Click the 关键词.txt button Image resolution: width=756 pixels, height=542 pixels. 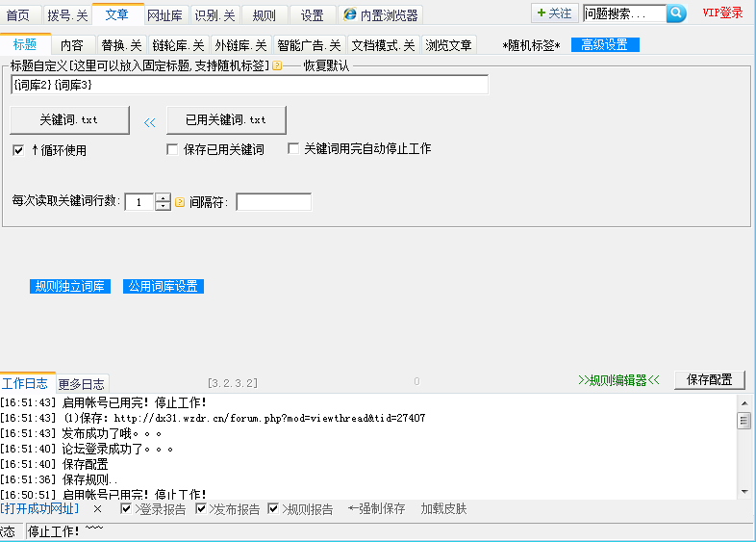click(69, 119)
